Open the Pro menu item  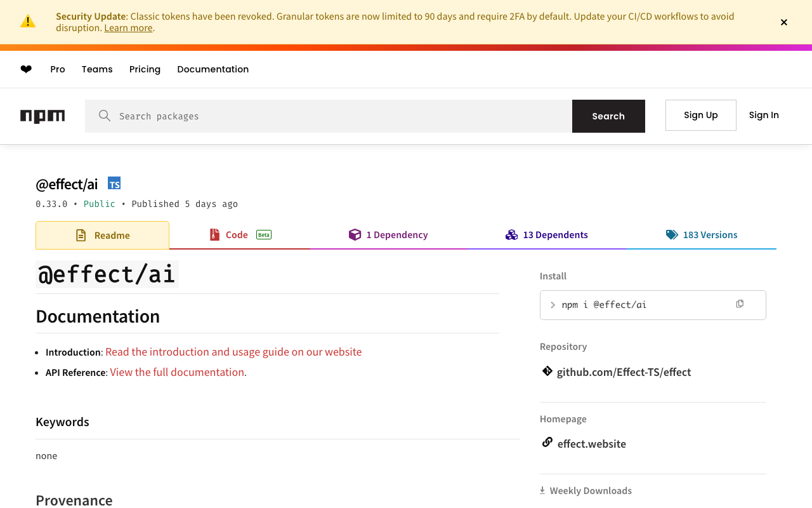pyautogui.click(x=58, y=69)
